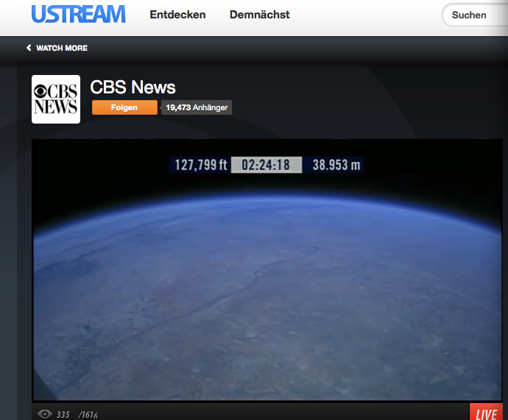Focus the Suchen search field

475,15
